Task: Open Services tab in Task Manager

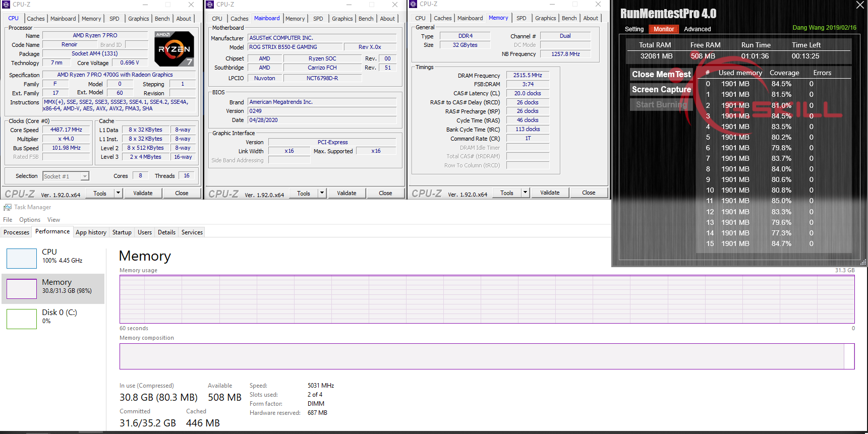Action: click(192, 232)
